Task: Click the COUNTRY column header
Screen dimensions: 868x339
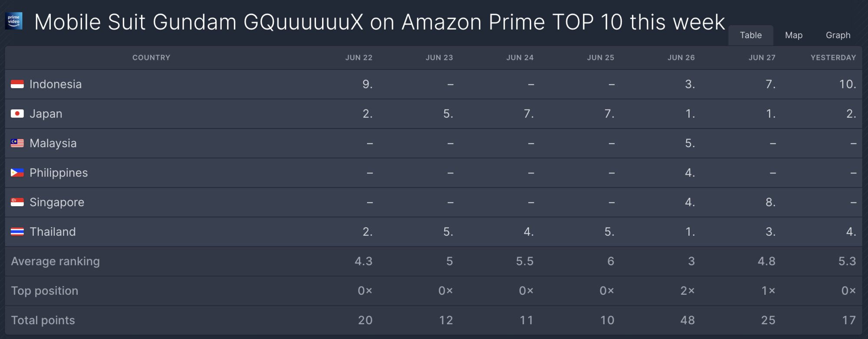Action: coord(151,58)
